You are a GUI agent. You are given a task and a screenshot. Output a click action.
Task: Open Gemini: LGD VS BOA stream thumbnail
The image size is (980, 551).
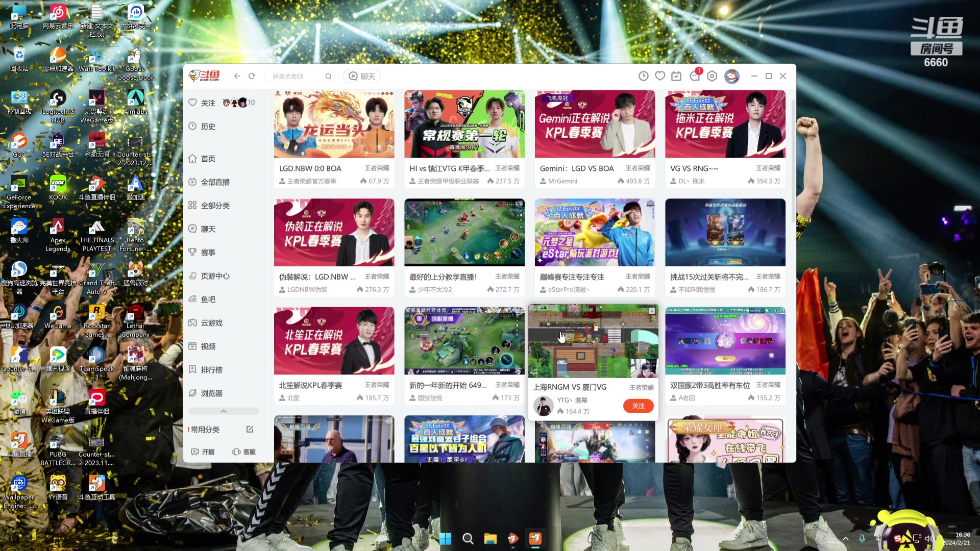pos(595,124)
